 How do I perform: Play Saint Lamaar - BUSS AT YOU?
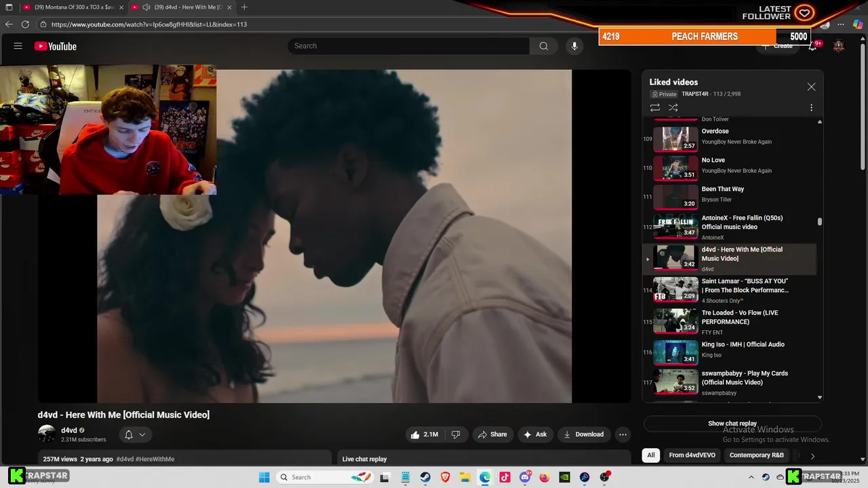(x=729, y=290)
